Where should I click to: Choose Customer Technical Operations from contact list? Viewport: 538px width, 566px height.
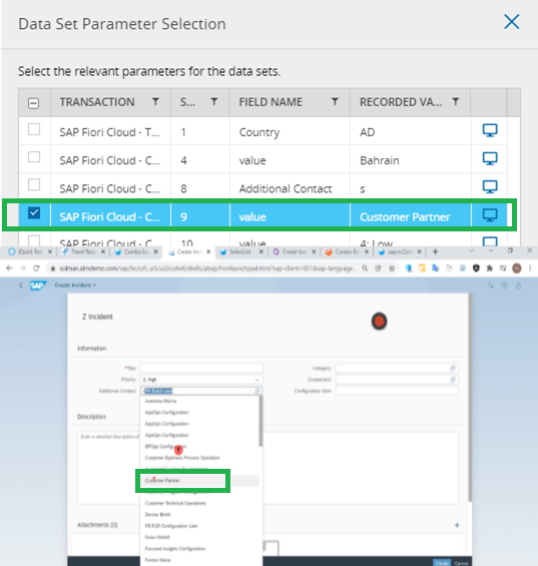pyautogui.click(x=200, y=503)
